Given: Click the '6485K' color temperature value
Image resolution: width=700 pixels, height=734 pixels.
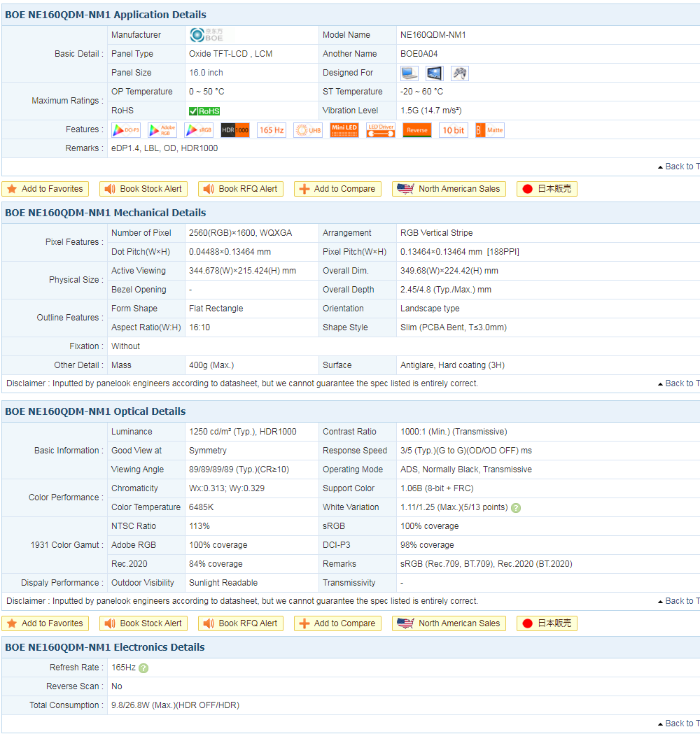Looking at the screenshot, I should point(202,507).
